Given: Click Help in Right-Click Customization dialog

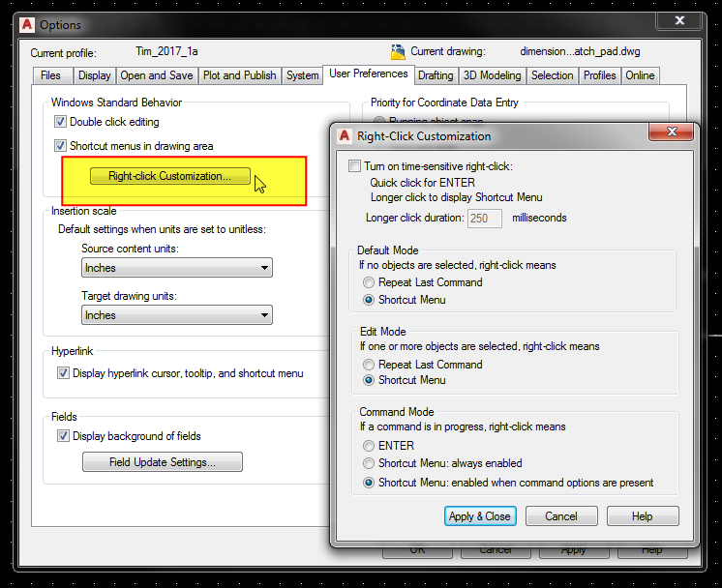Looking at the screenshot, I should click(x=643, y=516).
